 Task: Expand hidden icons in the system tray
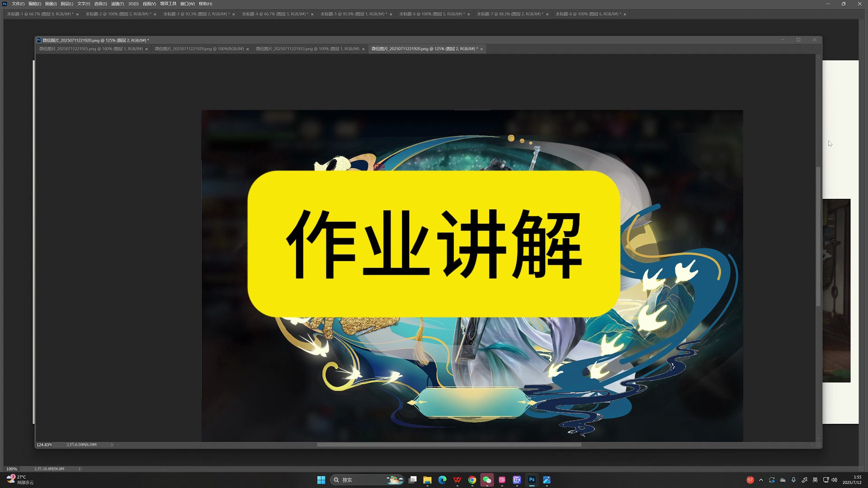[x=761, y=480]
